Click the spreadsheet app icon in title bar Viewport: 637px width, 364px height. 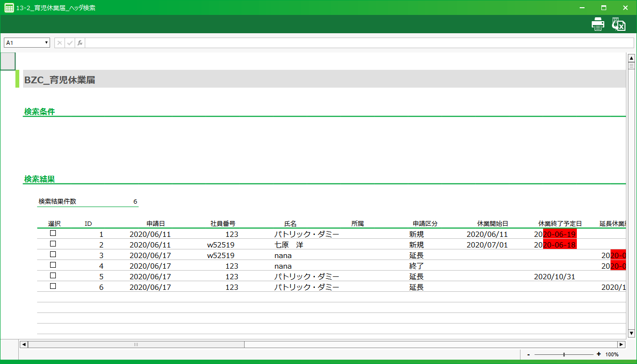click(9, 8)
